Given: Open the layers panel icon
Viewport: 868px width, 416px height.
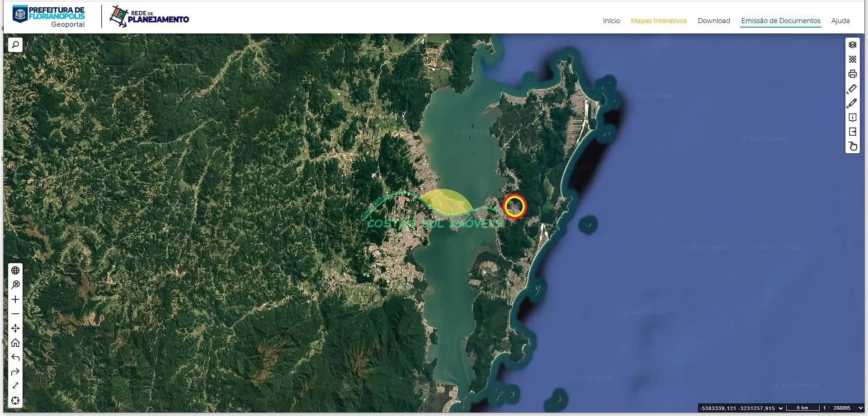Looking at the screenshot, I should (852, 45).
